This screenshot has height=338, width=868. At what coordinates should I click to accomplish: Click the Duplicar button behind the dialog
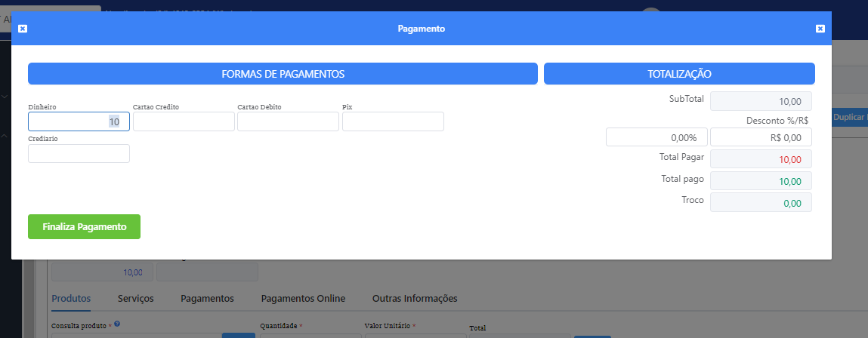pos(850,118)
